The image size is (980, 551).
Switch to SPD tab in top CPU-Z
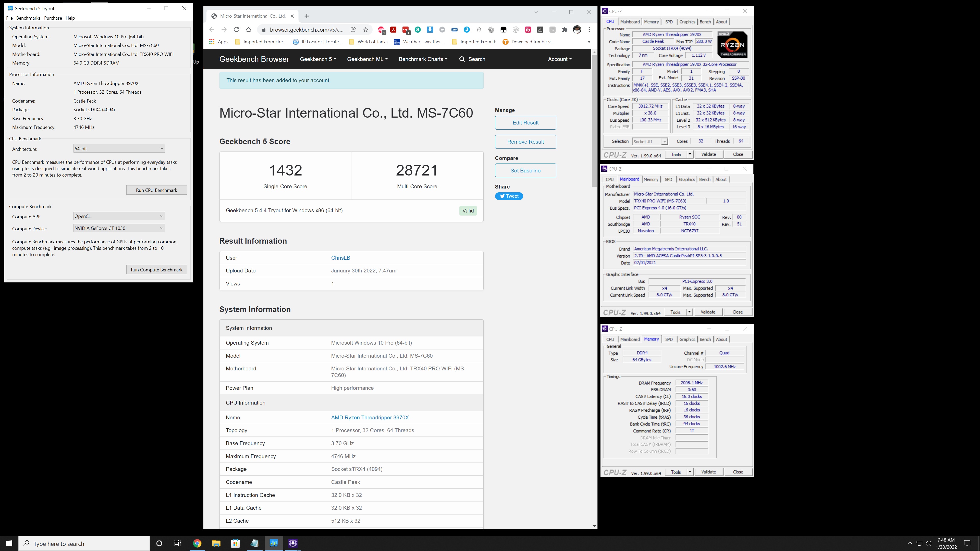[669, 22]
